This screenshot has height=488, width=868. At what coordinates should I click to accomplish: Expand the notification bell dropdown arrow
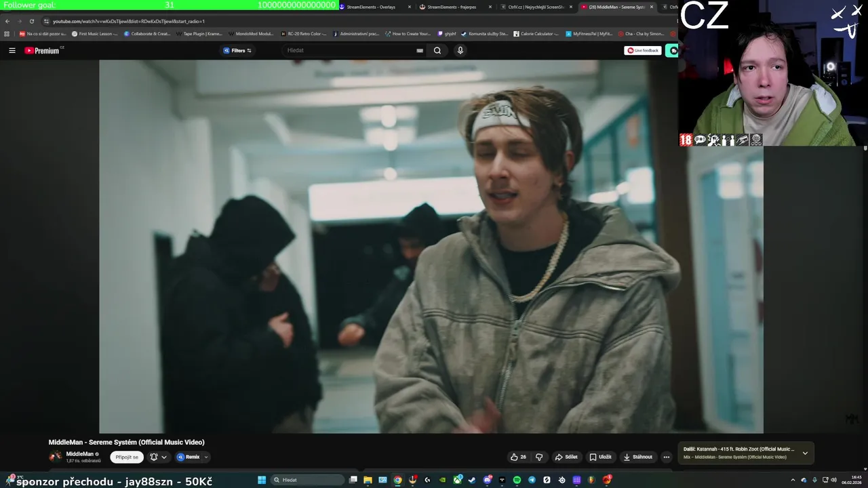[164, 457]
